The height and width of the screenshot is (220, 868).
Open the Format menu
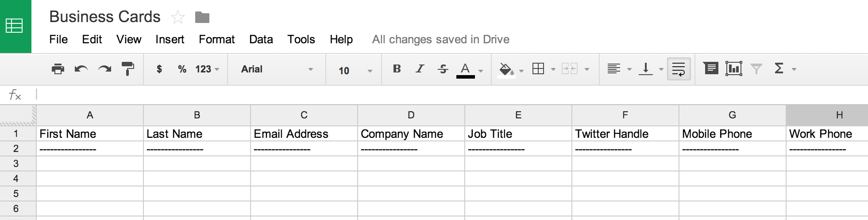point(216,39)
